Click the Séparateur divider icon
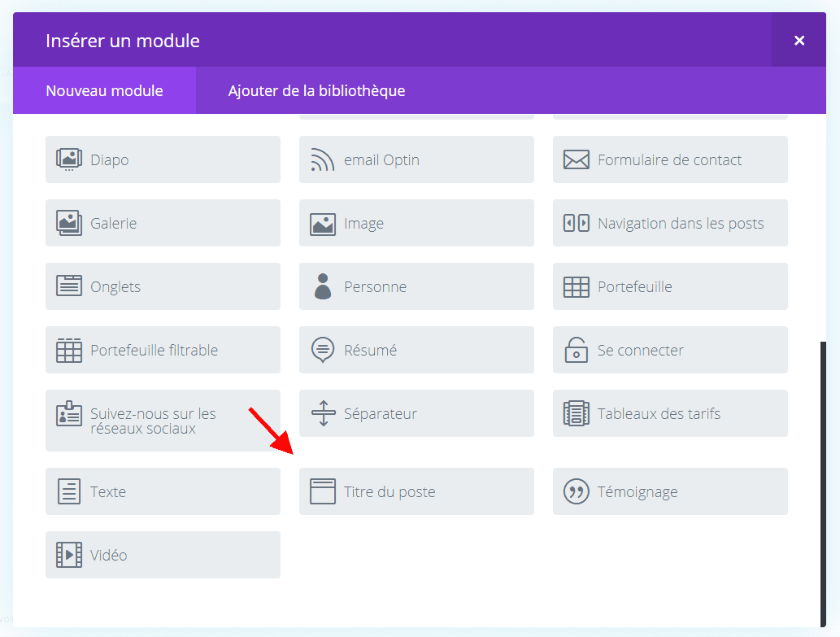 [x=323, y=413]
